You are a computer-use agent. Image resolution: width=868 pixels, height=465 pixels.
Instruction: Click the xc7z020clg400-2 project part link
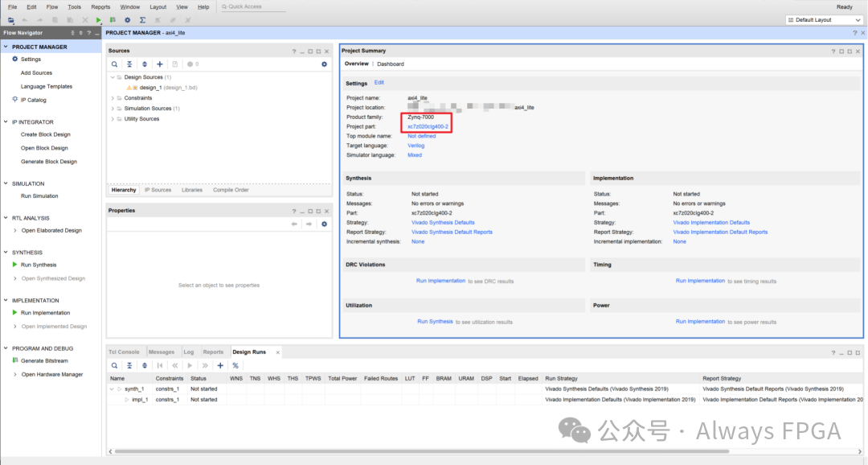point(428,127)
